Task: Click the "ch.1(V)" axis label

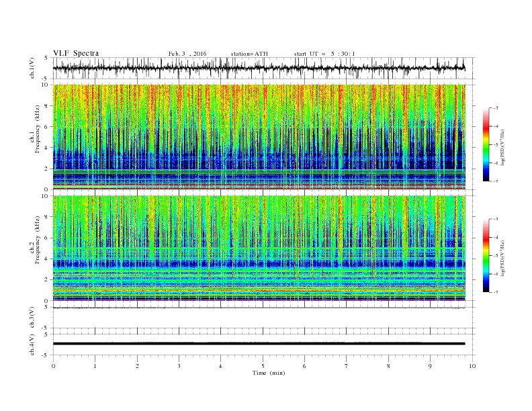Action: (32, 68)
